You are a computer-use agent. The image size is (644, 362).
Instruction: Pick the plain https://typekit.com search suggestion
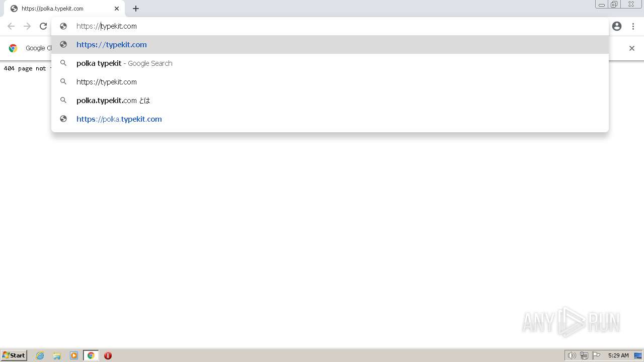(x=330, y=82)
